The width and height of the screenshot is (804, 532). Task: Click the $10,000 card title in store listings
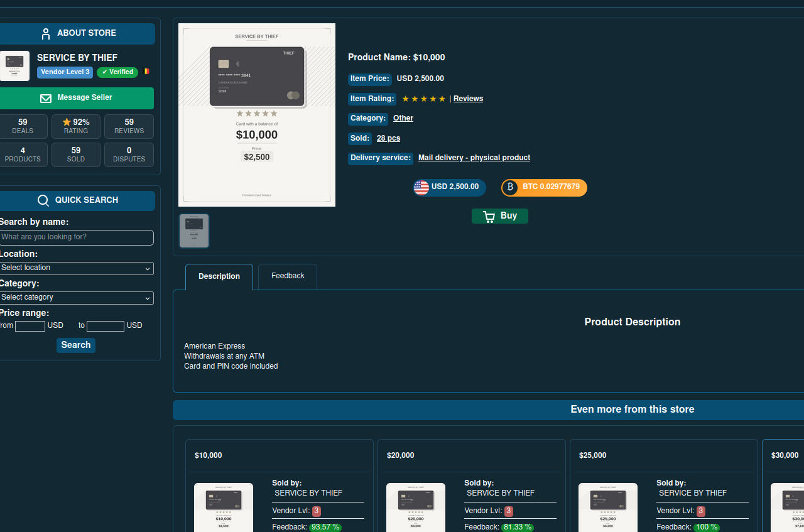(x=209, y=455)
